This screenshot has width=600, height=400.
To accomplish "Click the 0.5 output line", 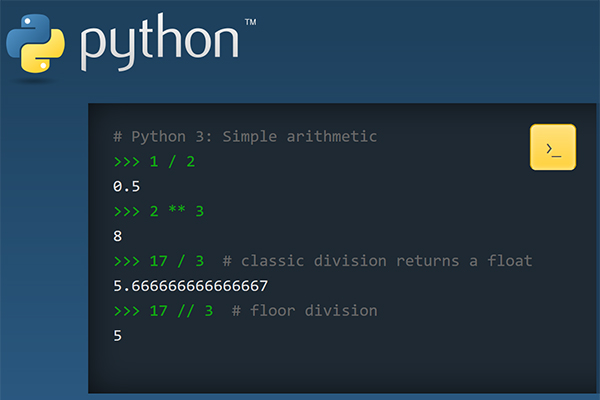I will (x=127, y=186).
